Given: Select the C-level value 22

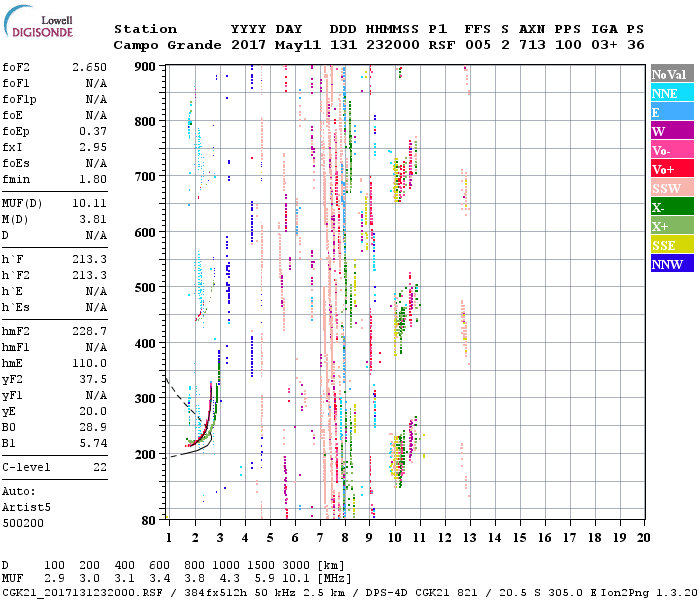Looking at the screenshot, I should (x=100, y=467).
